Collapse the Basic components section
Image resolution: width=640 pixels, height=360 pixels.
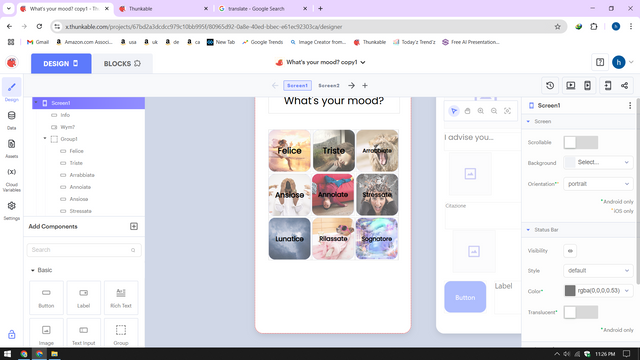33,270
